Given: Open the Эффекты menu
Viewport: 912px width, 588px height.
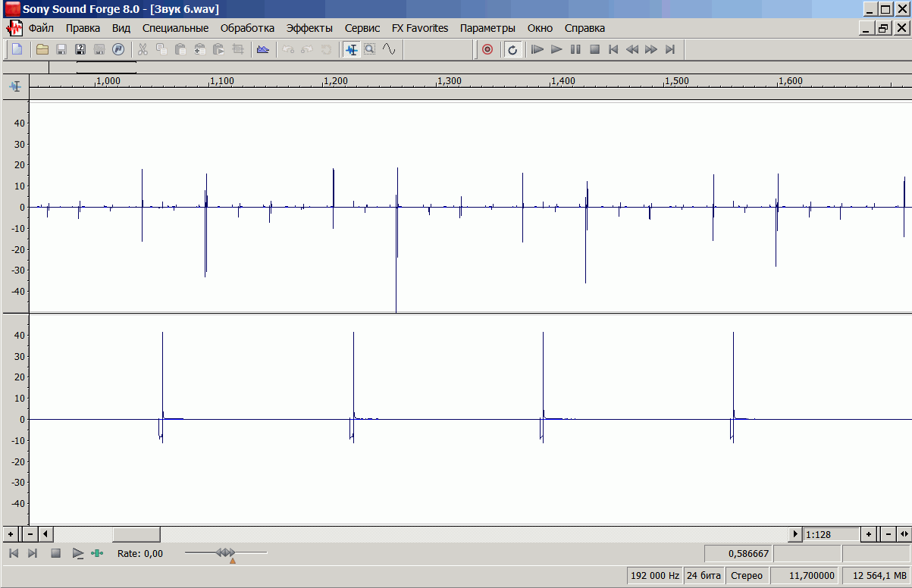Looking at the screenshot, I should pyautogui.click(x=309, y=28).
